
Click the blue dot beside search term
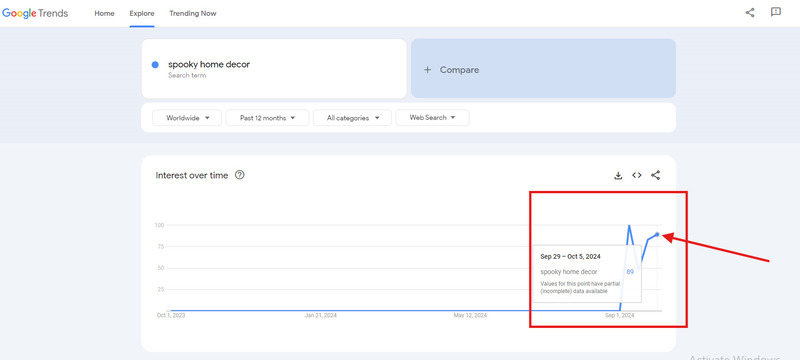point(155,65)
